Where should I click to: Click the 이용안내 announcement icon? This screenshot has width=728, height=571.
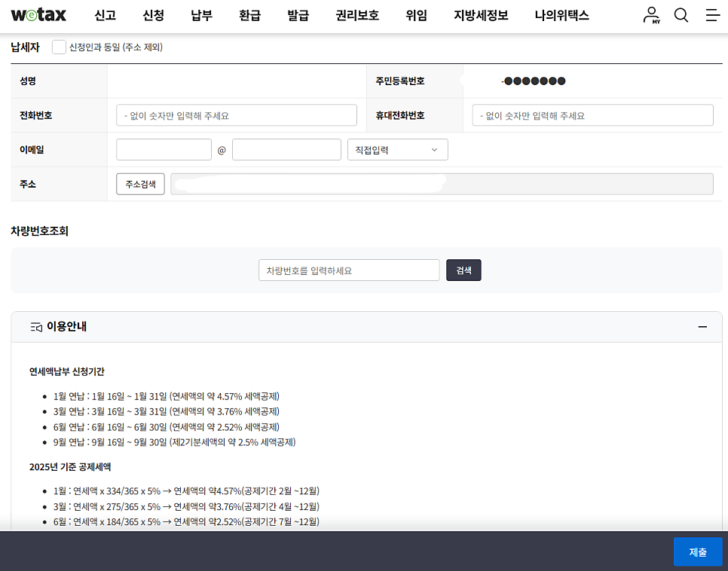pos(36,327)
